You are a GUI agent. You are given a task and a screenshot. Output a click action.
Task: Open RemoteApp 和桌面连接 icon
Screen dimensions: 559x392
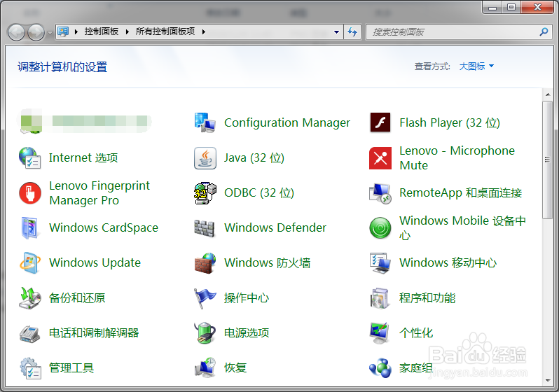click(380, 193)
